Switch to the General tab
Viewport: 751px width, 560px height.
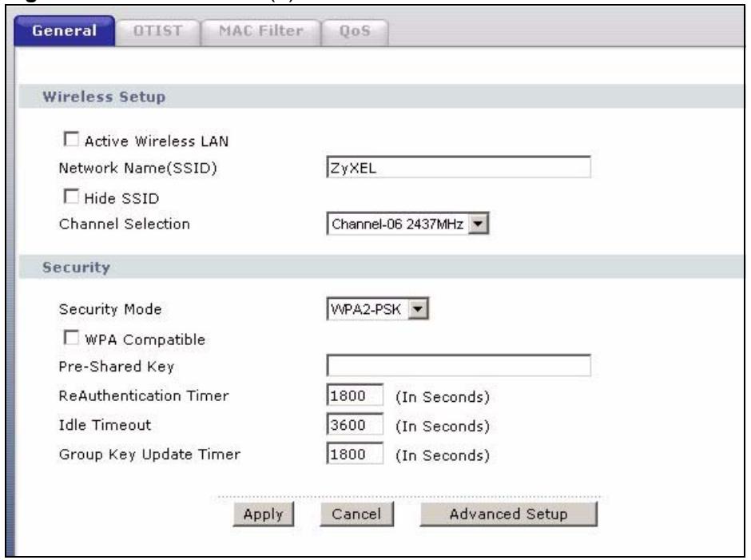(x=65, y=31)
